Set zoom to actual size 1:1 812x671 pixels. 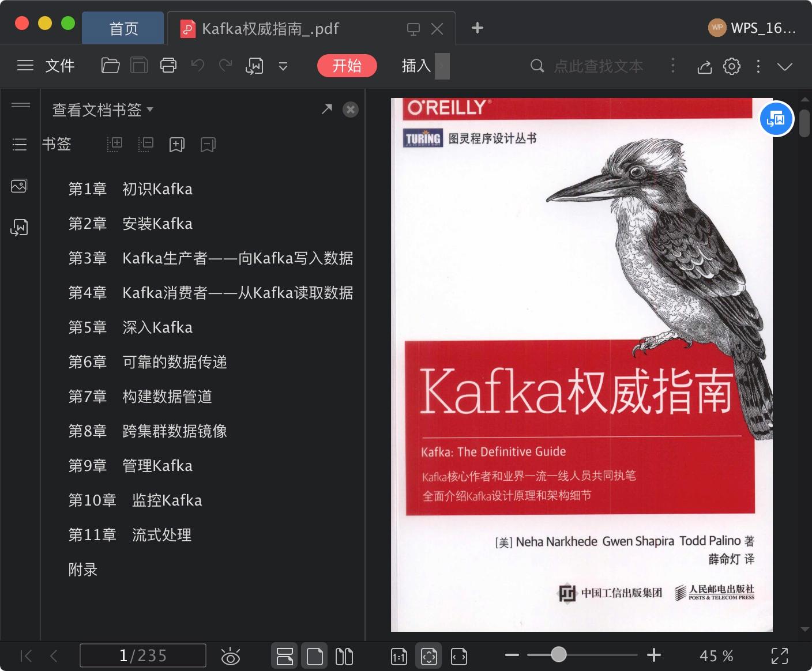pos(399,657)
